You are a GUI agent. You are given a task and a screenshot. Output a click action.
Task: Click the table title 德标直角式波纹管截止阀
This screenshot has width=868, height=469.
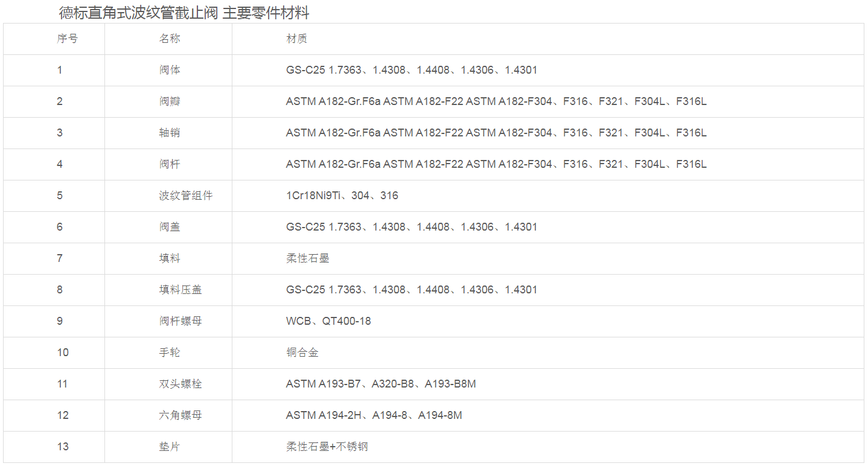coord(184,13)
